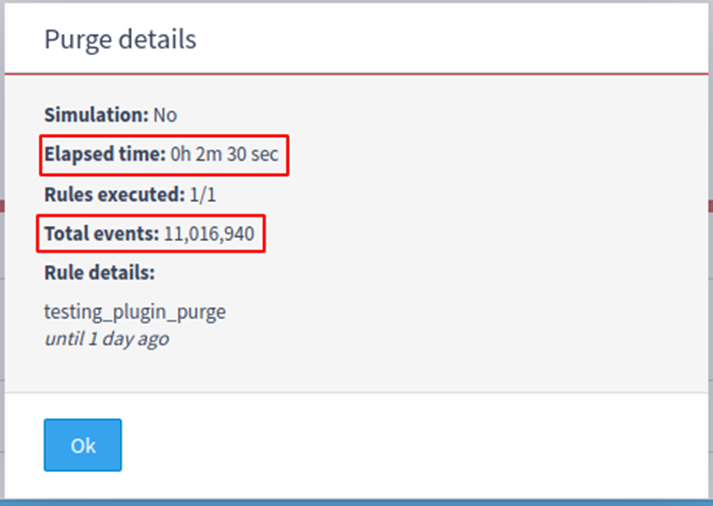
Task: Click the until 1 day ago text
Action: coord(106,338)
